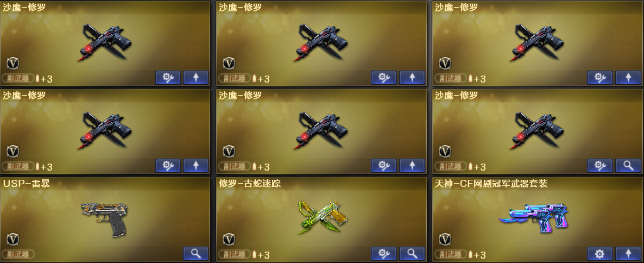Click the V badge on 天神-CF网剧冠军武器套装 card
644x263 pixels.
point(445,239)
